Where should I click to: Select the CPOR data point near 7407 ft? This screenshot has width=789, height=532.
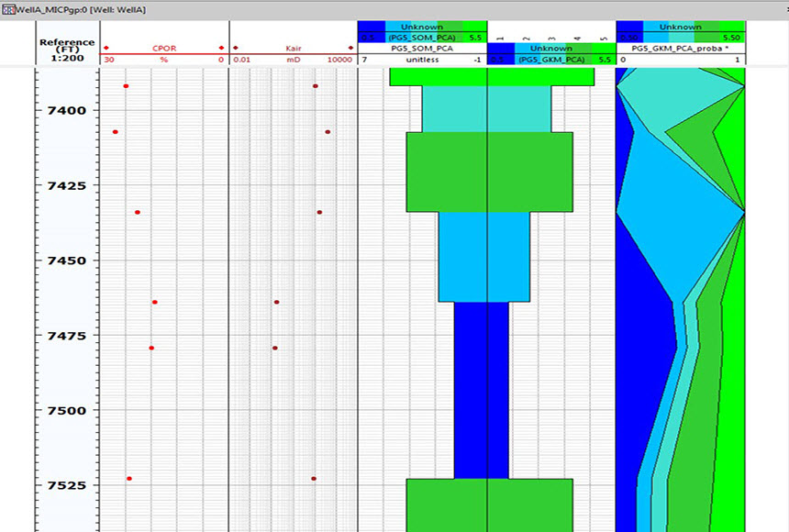click(x=116, y=132)
